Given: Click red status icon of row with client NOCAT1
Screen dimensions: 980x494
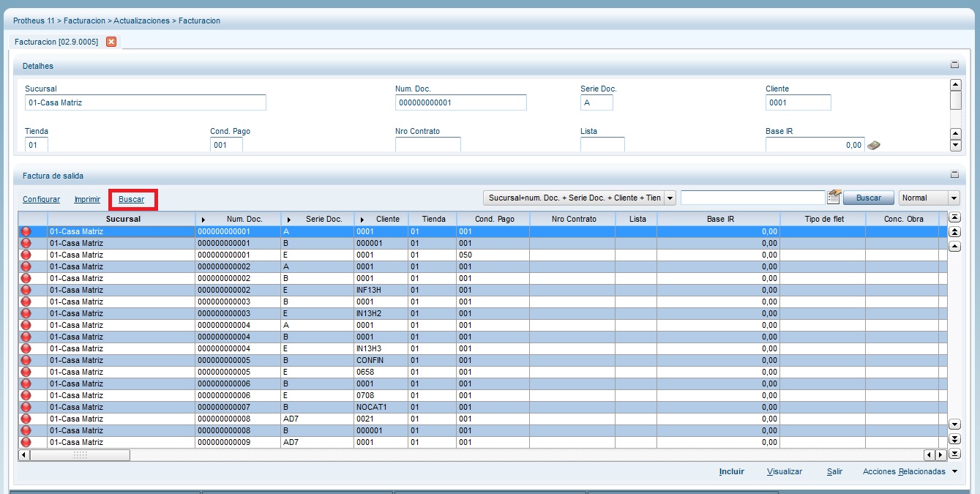Looking at the screenshot, I should pos(26,407).
